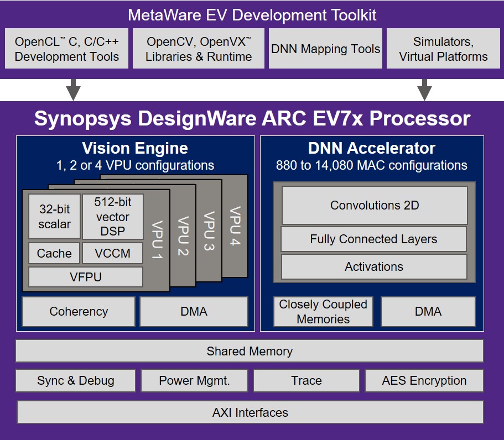Click the VPU 1 label
504x440 pixels.
coord(157,239)
